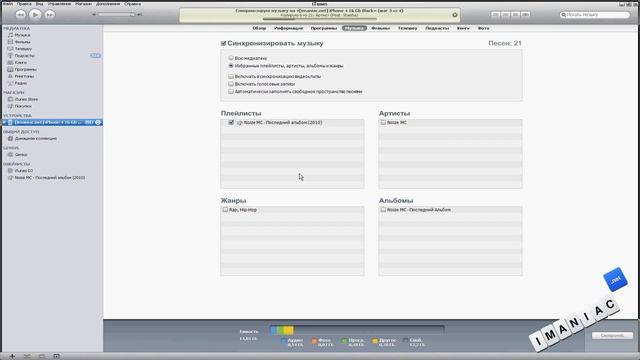Enable Включать голосовые записи checkbox

click(x=231, y=84)
